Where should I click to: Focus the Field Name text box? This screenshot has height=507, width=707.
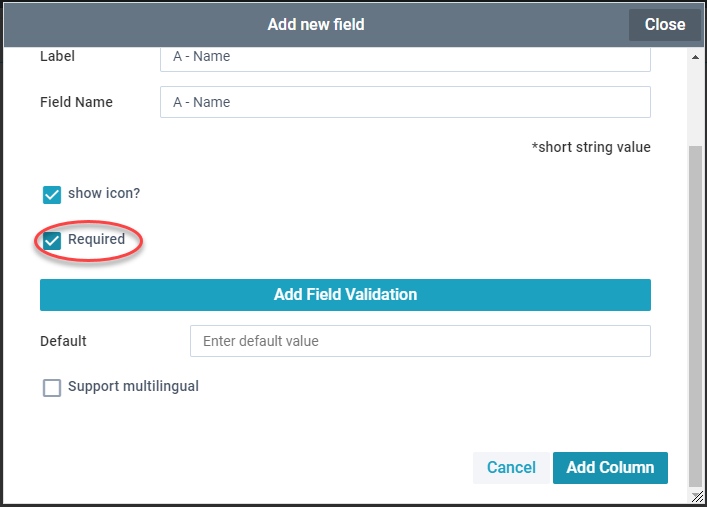(405, 102)
